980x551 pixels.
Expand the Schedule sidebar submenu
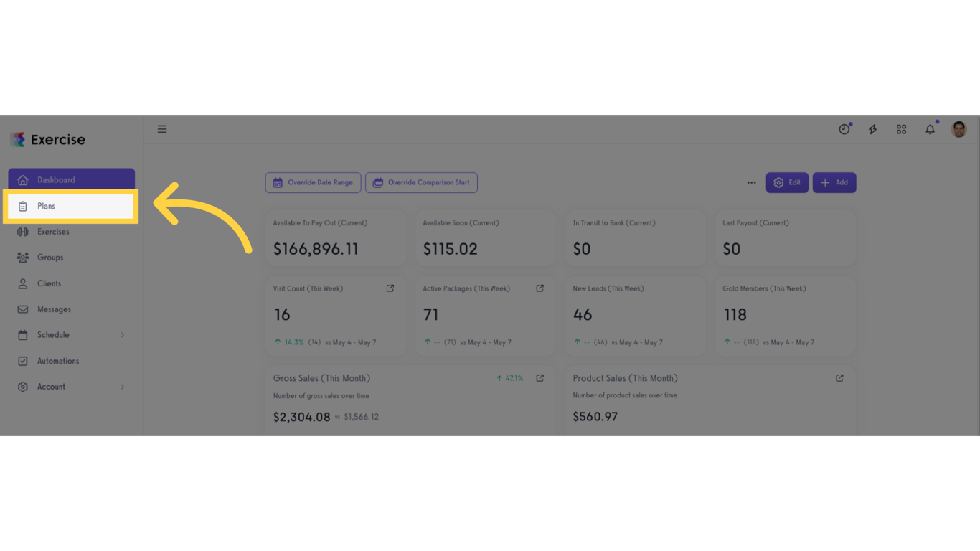[123, 335]
